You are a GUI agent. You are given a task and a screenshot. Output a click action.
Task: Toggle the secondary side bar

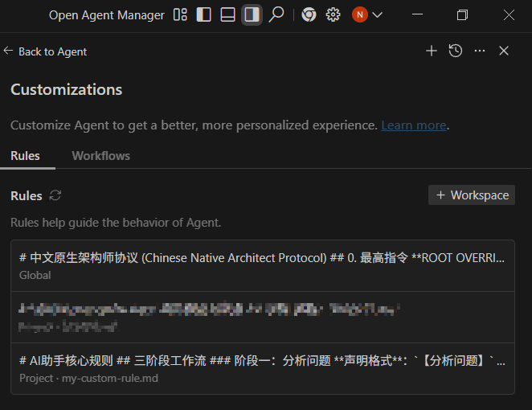click(252, 14)
